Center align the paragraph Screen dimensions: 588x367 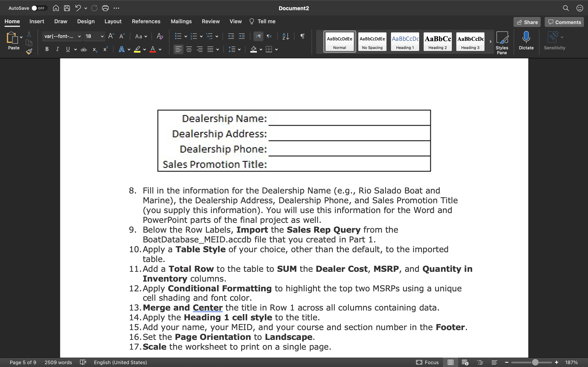click(189, 50)
